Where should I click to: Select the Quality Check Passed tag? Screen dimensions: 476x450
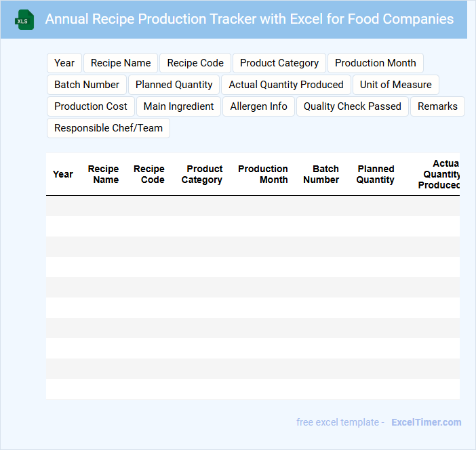(353, 106)
